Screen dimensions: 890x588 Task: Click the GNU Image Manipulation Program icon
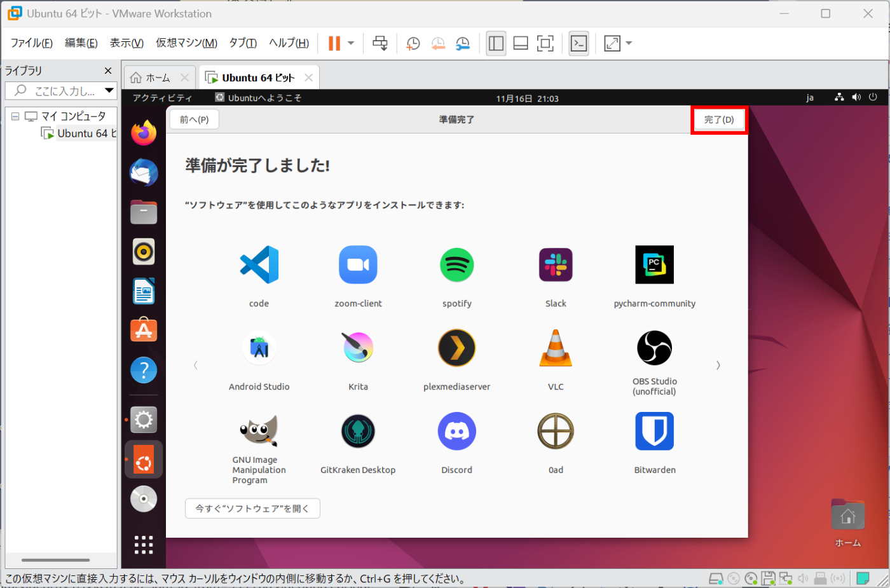pyautogui.click(x=259, y=432)
